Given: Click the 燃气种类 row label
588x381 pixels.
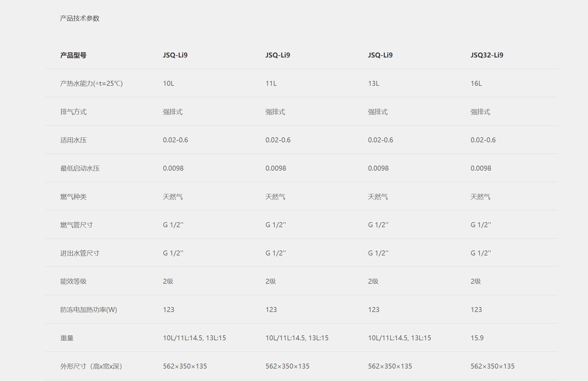Looking at the screenshot, I should [73, 197].
